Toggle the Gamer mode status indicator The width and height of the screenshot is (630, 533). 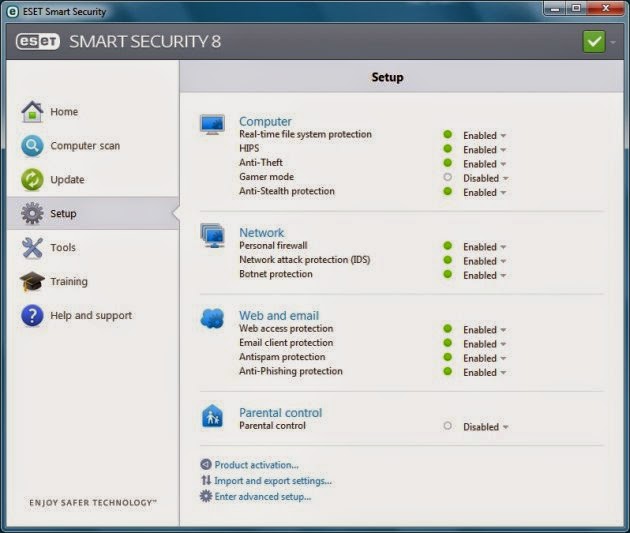[x=448, y=177]
